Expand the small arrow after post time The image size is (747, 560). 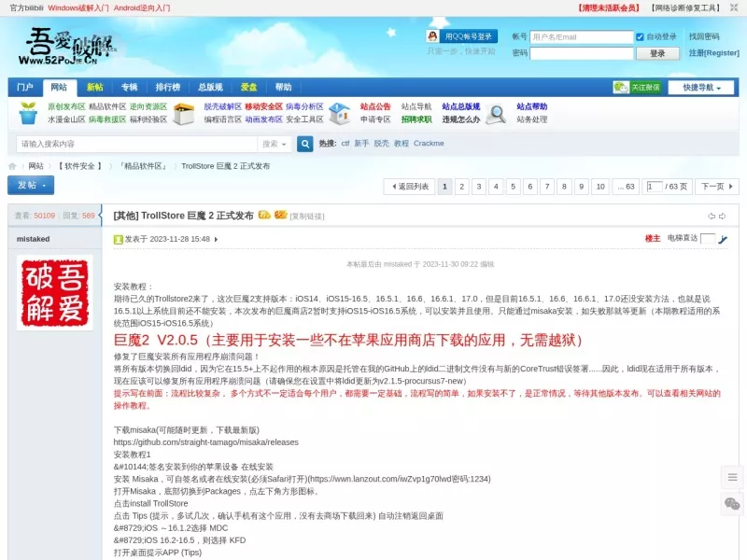(217, 240)
